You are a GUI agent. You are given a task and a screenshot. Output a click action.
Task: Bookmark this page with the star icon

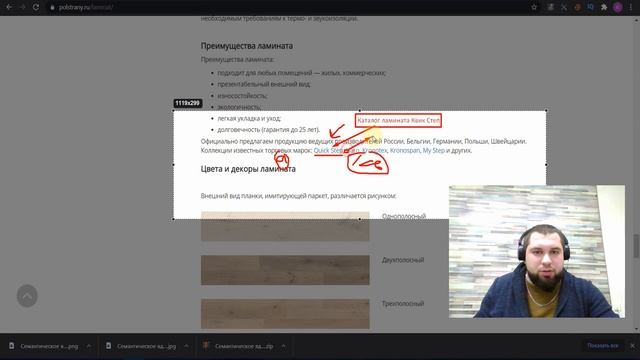(534, 7)
